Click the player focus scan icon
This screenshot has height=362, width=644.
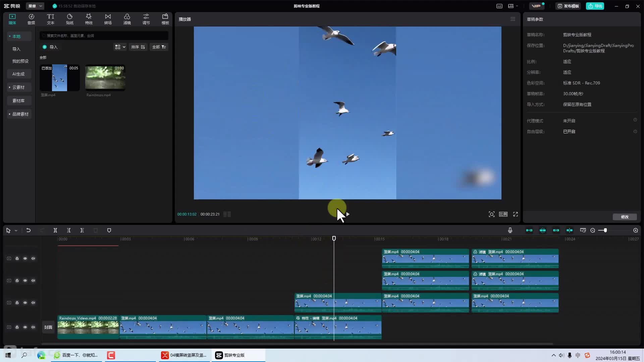tap(491, 214)
